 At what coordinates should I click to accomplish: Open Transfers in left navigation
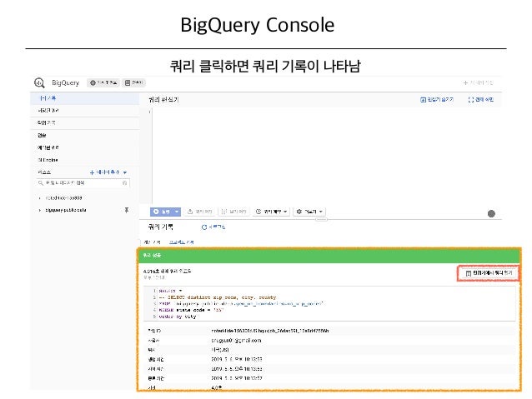(x=42, y=135)
